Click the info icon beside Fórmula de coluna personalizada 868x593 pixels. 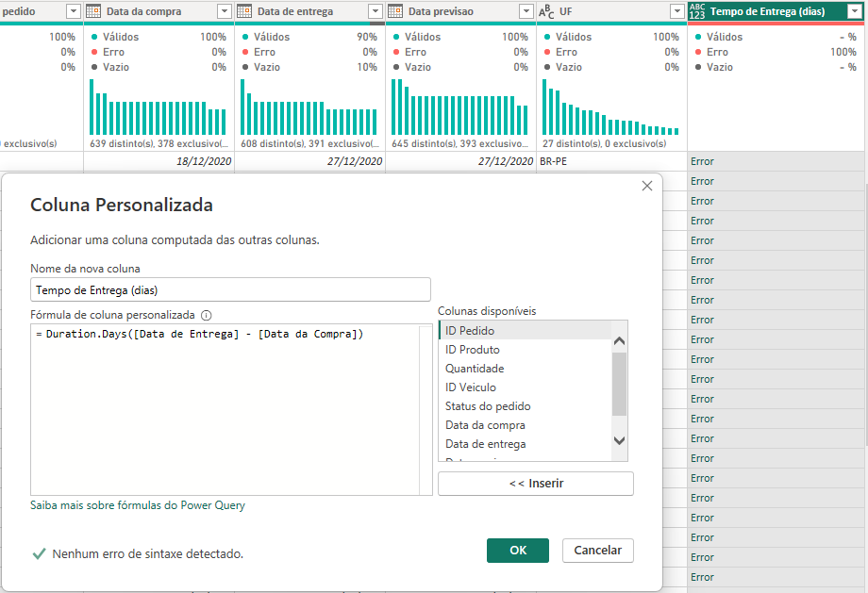[x=207, y=315]
